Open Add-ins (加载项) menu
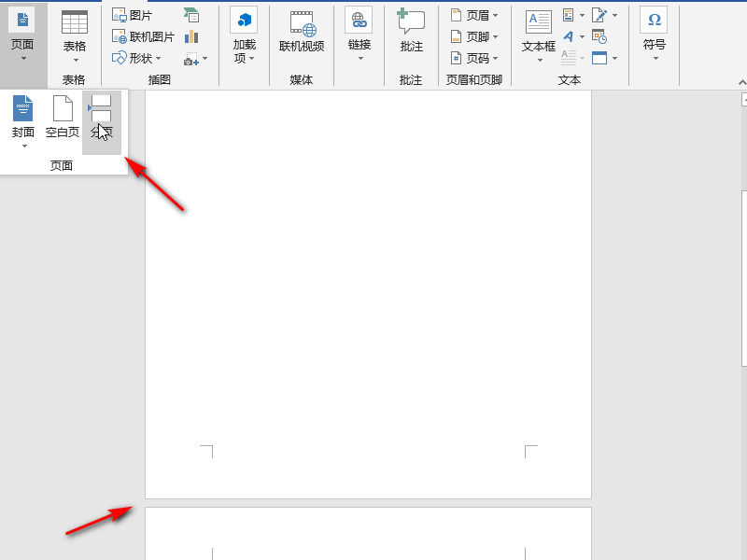This screenshot has height=560, width=747. (x=245, y=35)
